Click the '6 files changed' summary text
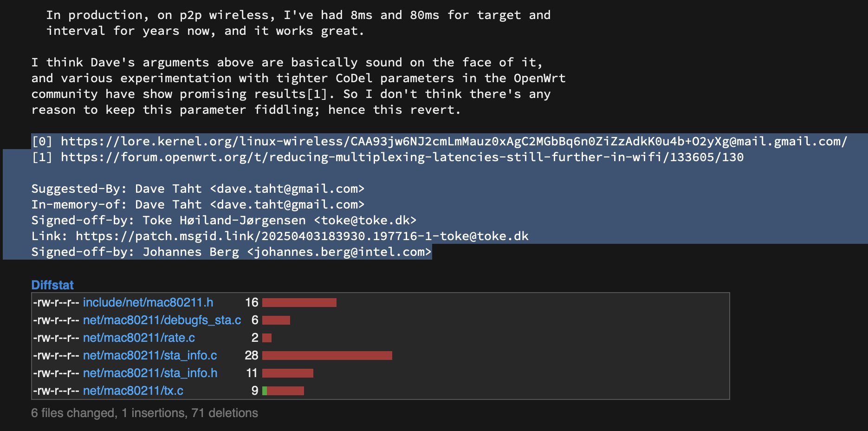Image resolution: width=868 pixels, height=431 pixels. (74, 413)
